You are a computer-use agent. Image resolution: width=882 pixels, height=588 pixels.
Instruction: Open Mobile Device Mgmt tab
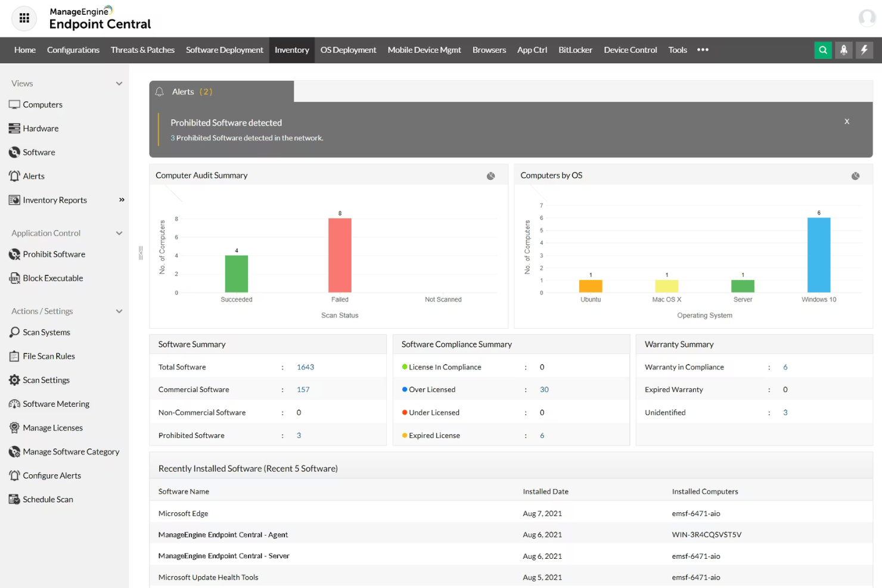point(424,50)
